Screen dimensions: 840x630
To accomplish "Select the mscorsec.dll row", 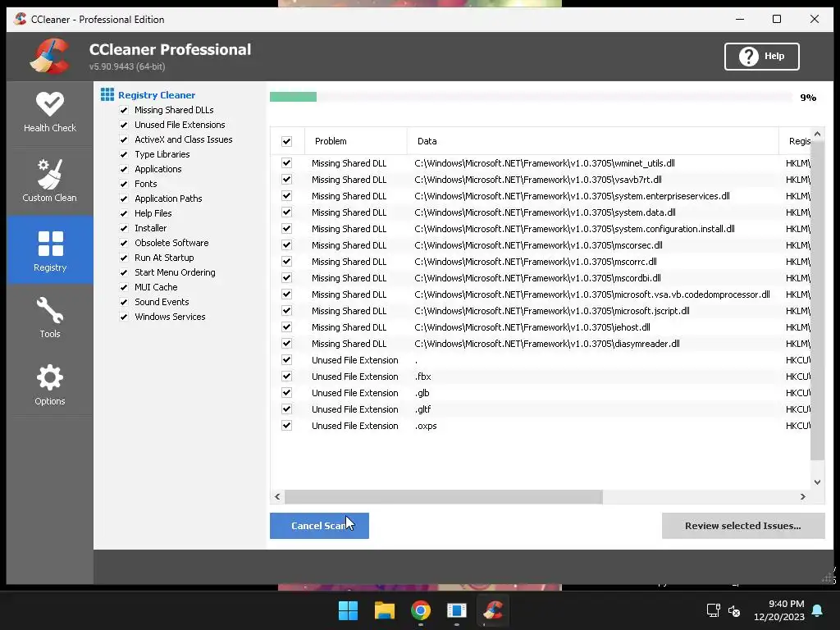I will [540, 244].
